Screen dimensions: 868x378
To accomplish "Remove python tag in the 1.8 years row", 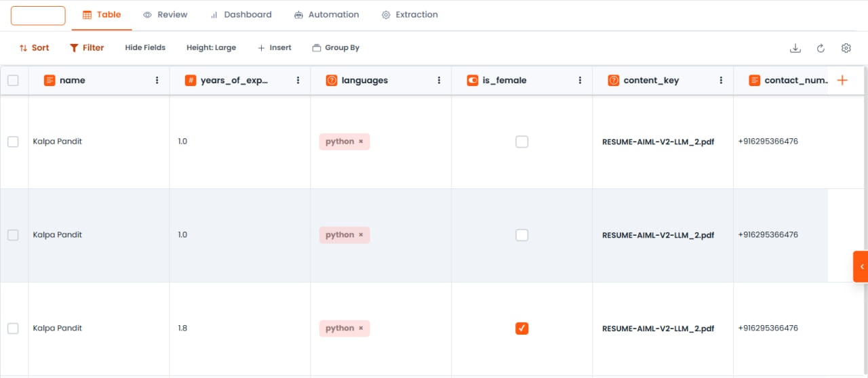I will pos(361,329).
